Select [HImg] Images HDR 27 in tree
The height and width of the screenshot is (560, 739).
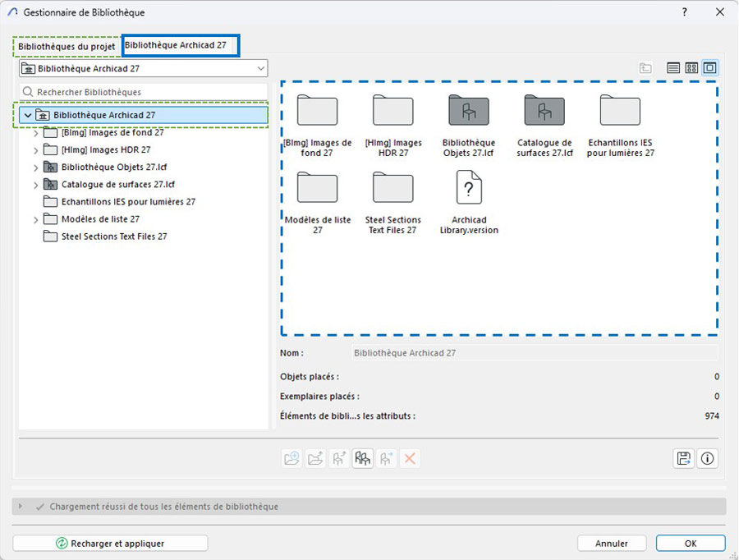click(106, 150)
